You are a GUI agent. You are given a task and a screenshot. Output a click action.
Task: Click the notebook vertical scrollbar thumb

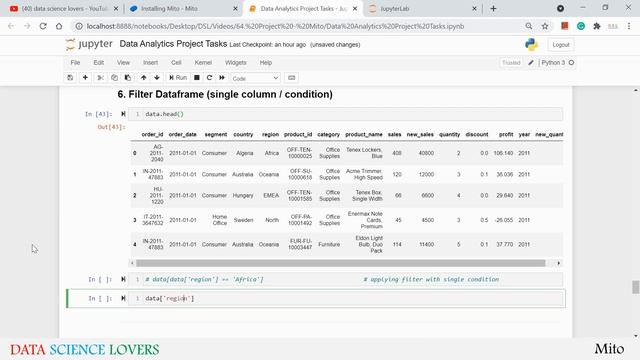[636, 287]
